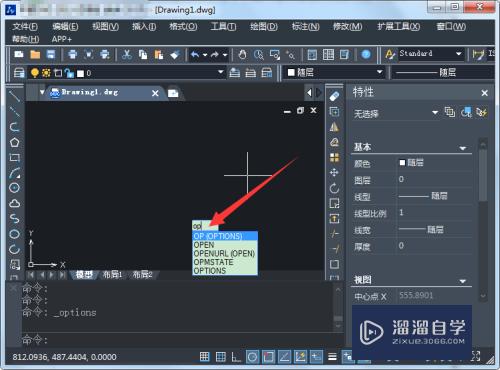Click the Save toolbar icon
Screen dimensions: 500x370
[x=51, y=55]
